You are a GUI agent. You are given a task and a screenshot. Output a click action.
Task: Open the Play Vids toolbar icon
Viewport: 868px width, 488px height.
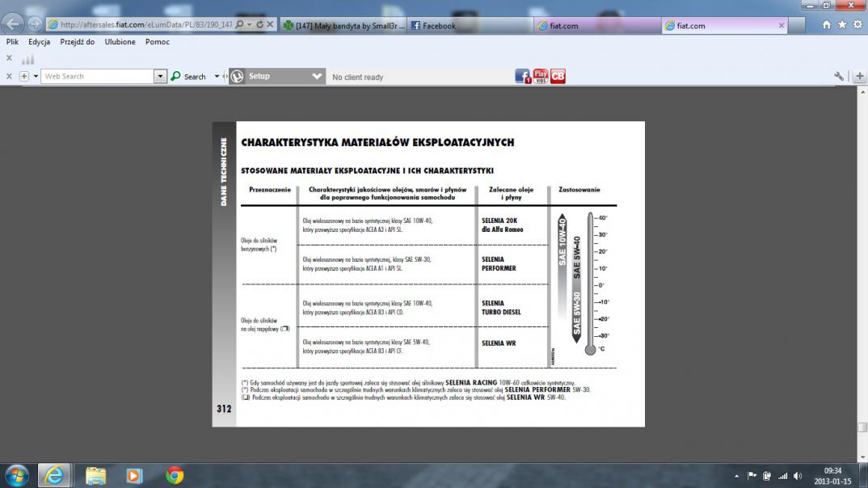click(x=541, y=77)
